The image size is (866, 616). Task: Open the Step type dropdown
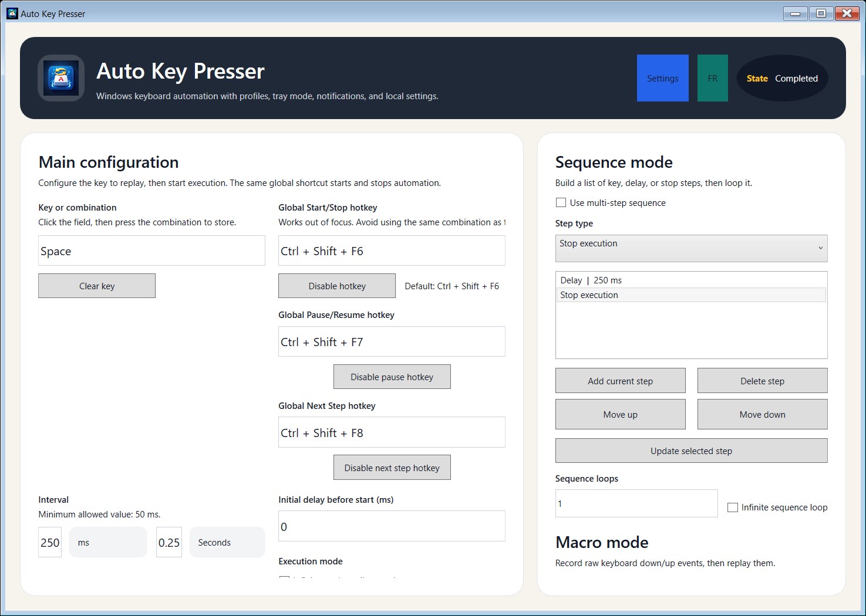click(x=692, y=248)
